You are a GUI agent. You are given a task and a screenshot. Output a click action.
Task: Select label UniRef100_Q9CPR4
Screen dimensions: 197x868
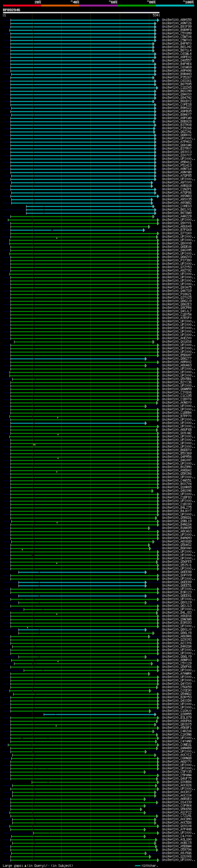click(177, 308)
